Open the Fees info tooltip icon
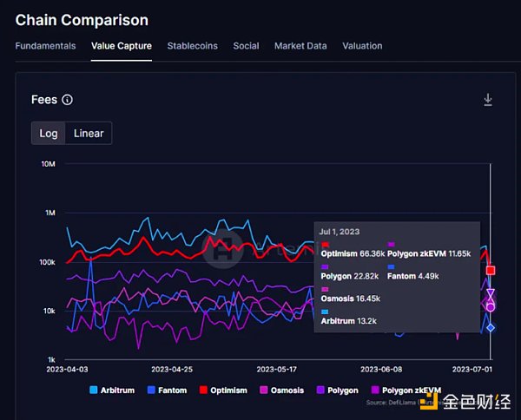This screenshot has height=420, width=521. tap(68, 100)
